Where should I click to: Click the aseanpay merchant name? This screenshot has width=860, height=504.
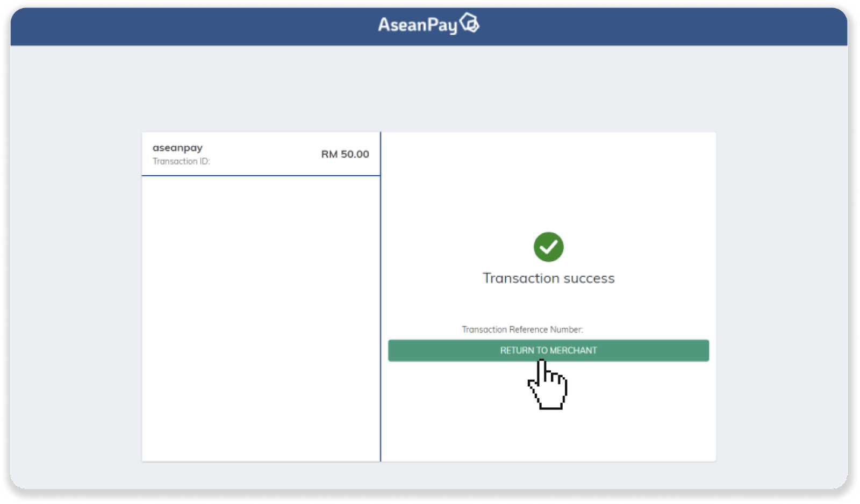[177, 148]
